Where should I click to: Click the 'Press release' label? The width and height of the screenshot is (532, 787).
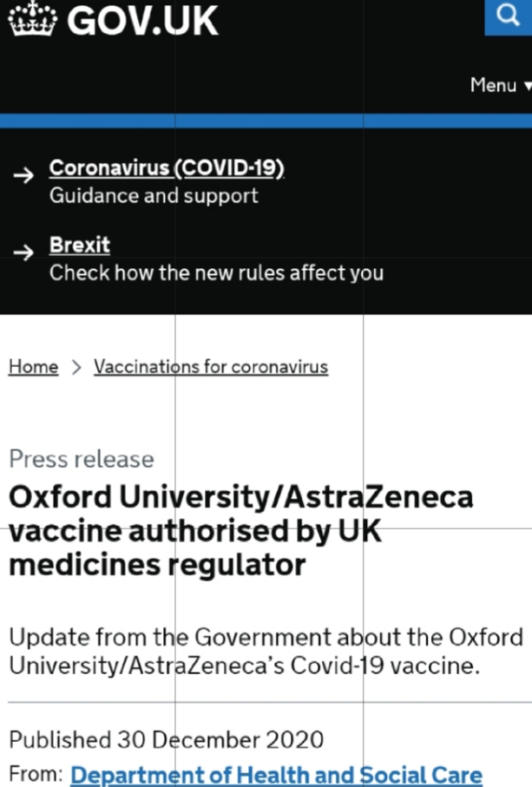[82, 459]
